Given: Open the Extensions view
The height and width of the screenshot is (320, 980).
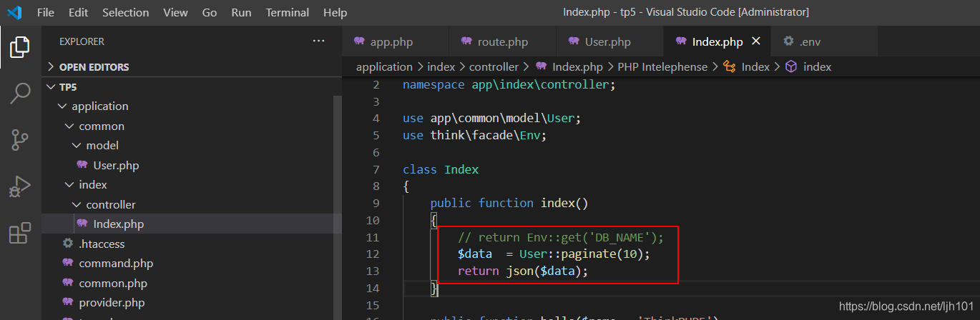Looking at the screenshot, I should tap(20, 234).
